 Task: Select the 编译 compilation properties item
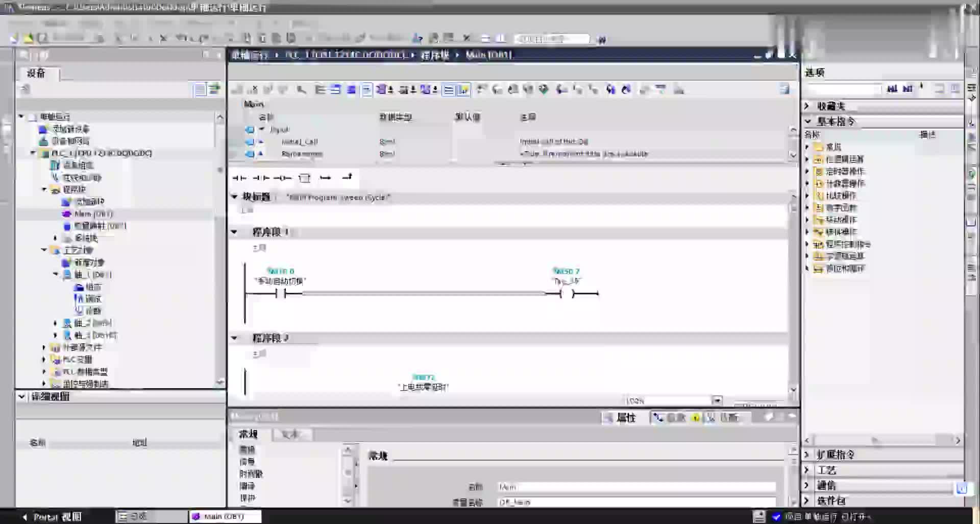point(248,486)
